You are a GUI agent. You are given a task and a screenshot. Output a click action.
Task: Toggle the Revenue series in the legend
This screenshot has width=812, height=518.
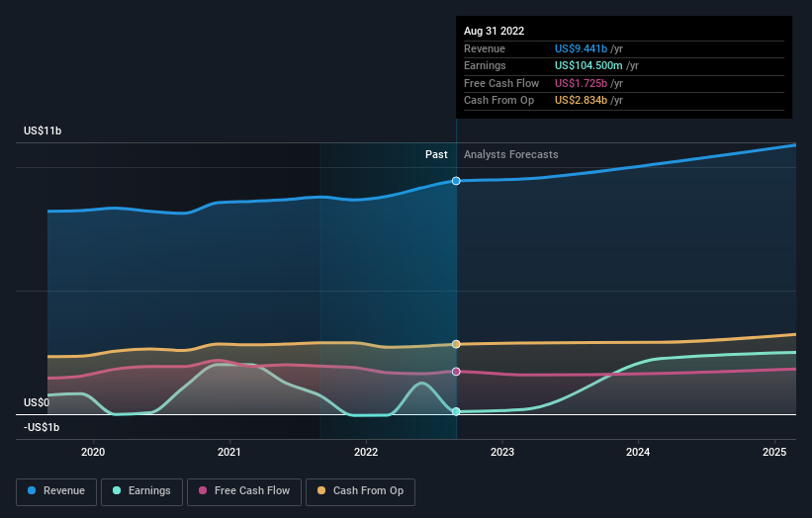(56, 490)
